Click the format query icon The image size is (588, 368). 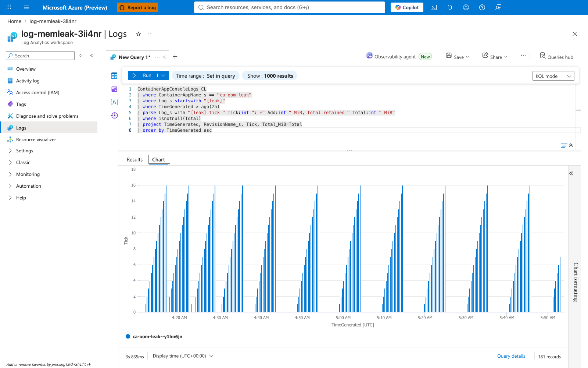564,145
